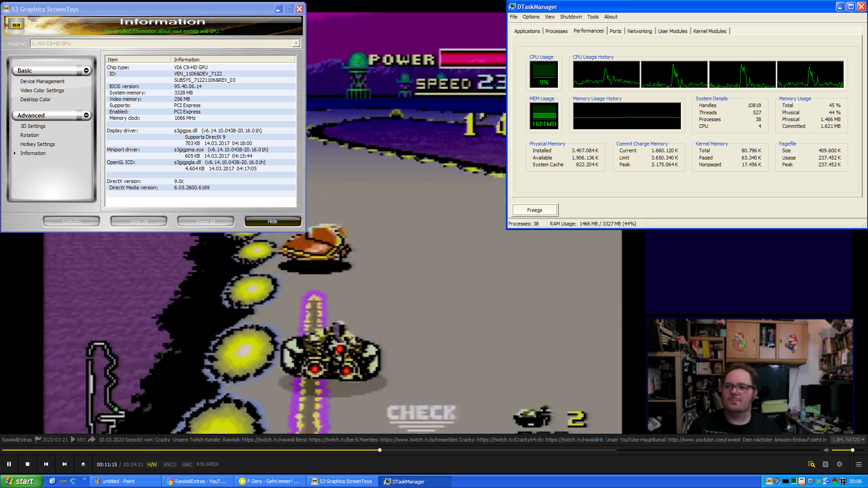
Task: Mute using the volume speaker icon
Action: [826, 450]
